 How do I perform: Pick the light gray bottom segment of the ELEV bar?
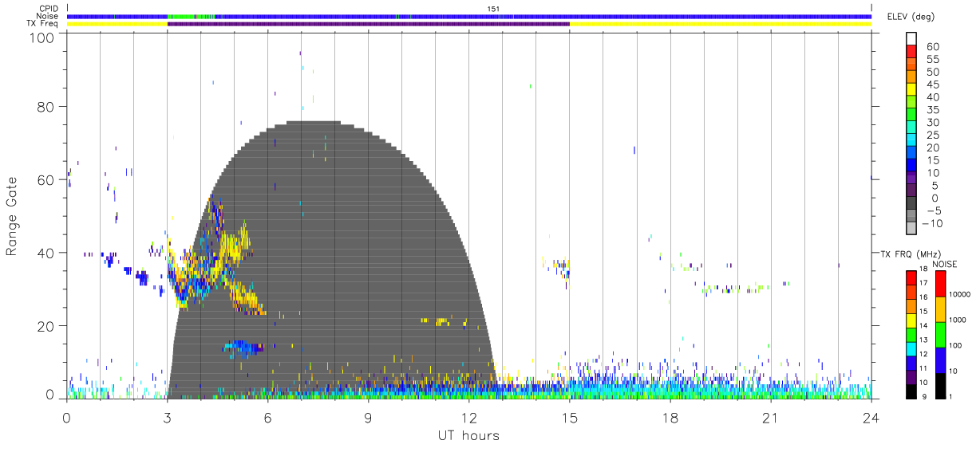[911, 229]
